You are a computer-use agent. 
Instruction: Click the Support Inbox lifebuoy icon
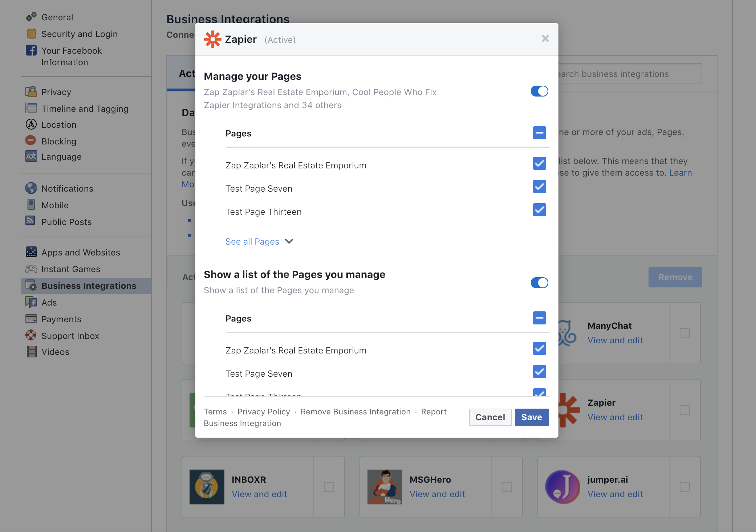(31, 335)
